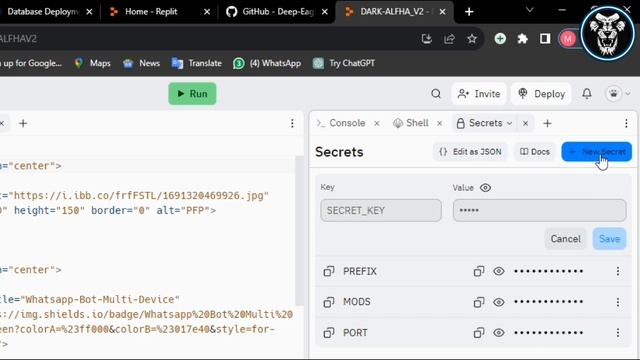
Task: Copy the PORT secret value
Action: 479,333
